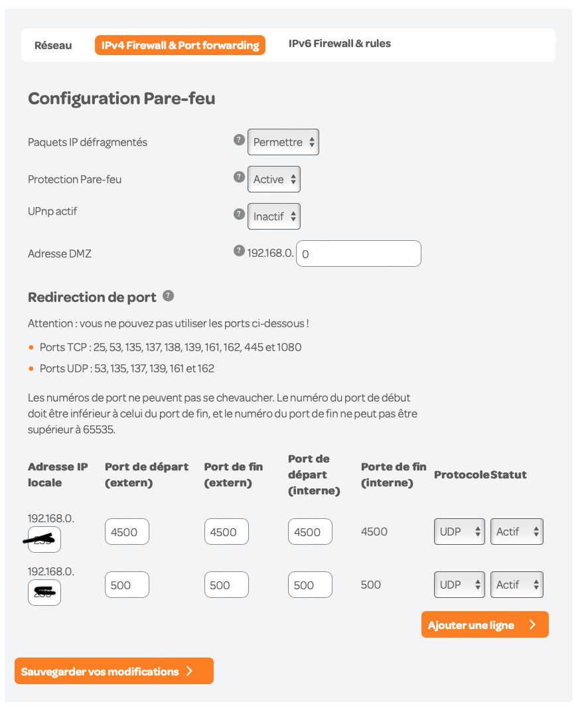Click local IP address field of second rule

click(44, 593)
